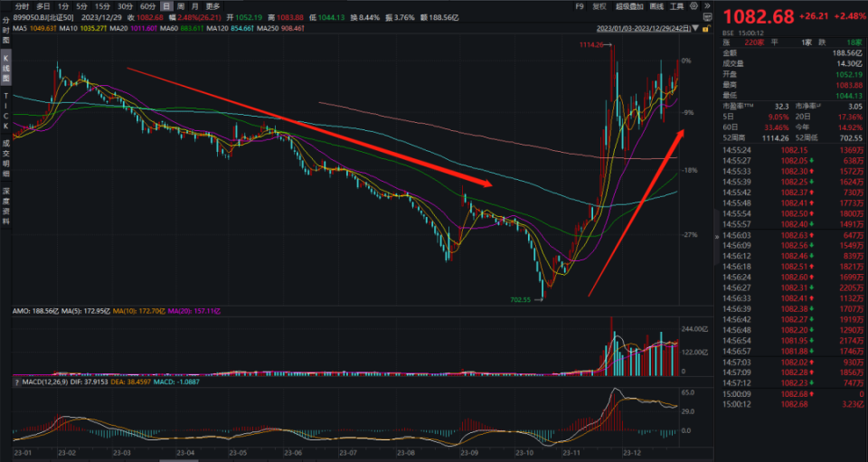
Task: Click the 开盘 1052.19 open row
Action: (792, 74)
